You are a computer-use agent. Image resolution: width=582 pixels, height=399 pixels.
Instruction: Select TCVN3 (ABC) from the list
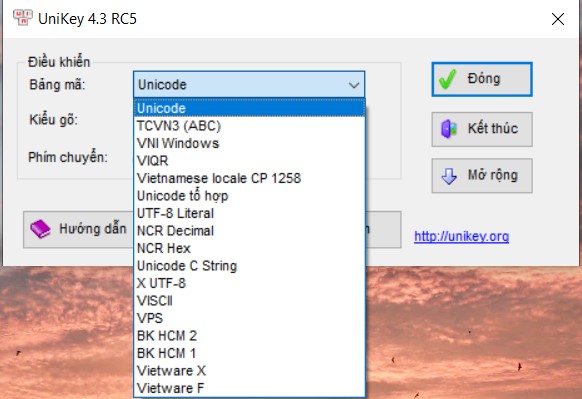point(249,126)
